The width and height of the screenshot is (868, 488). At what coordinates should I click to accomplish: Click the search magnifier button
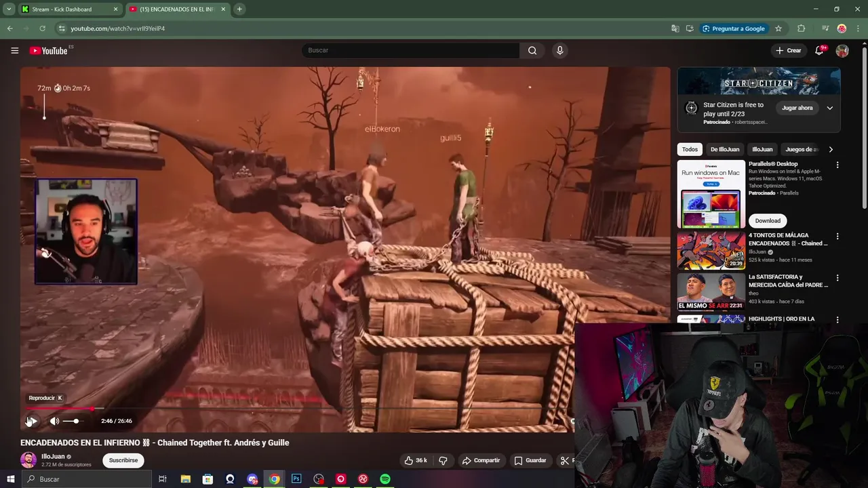click(x=532, y=50)
